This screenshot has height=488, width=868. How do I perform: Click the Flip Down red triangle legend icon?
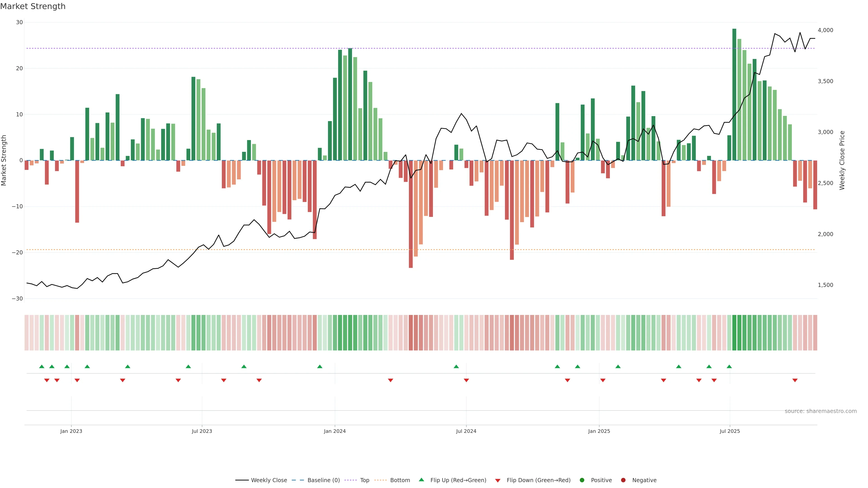point(498,481)
